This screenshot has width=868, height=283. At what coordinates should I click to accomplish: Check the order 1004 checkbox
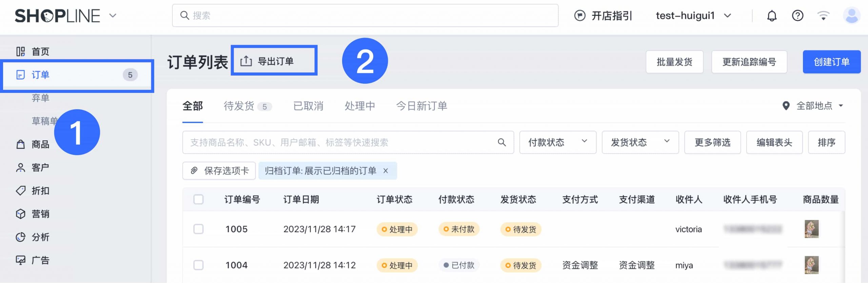(x=198, y=265)
